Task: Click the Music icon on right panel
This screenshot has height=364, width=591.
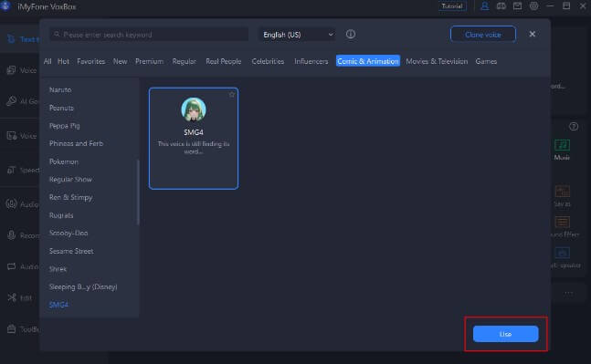Action: (x=562, y=145)
